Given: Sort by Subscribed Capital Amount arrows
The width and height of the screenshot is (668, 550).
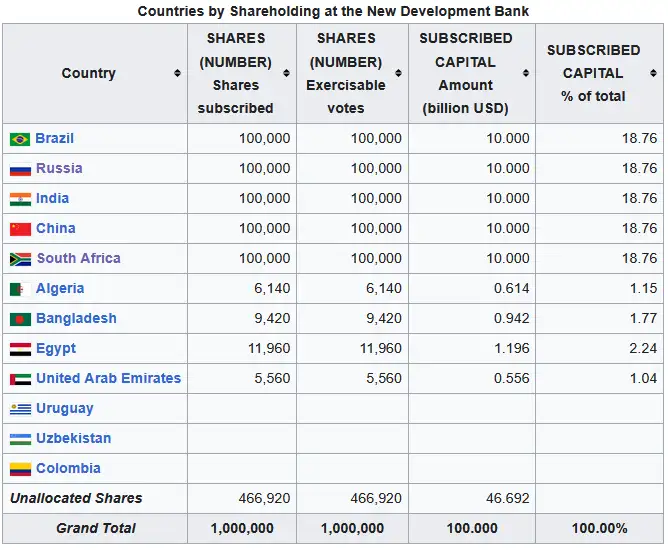Looking at the screenshot, I should click(525, 73).
